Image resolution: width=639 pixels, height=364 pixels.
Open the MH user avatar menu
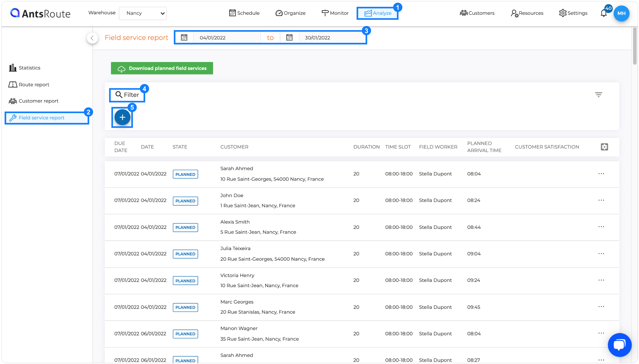click(x=621, y=13)
